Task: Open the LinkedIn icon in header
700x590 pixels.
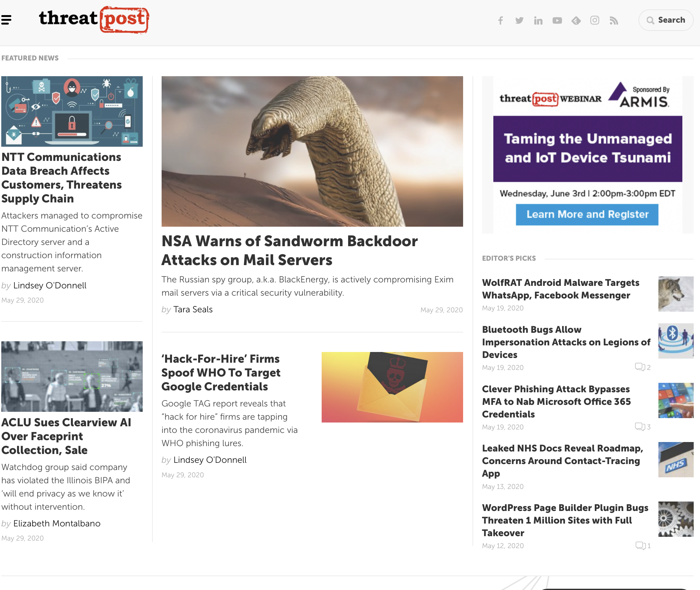Action: pos(538,20)
